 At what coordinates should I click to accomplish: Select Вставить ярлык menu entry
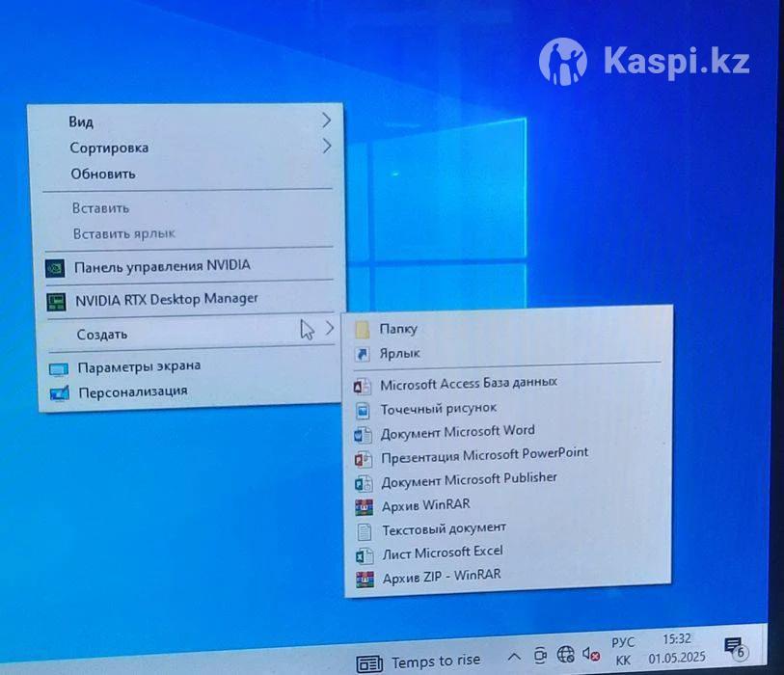point(188,233)
